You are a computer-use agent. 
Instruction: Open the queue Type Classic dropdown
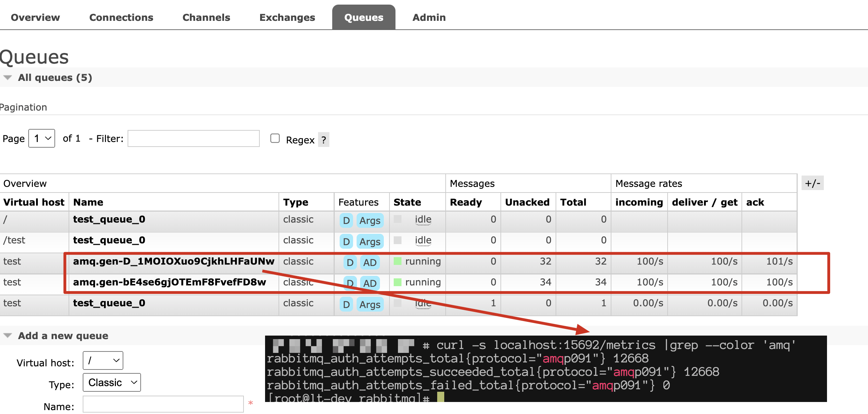[x=112, y=382]
